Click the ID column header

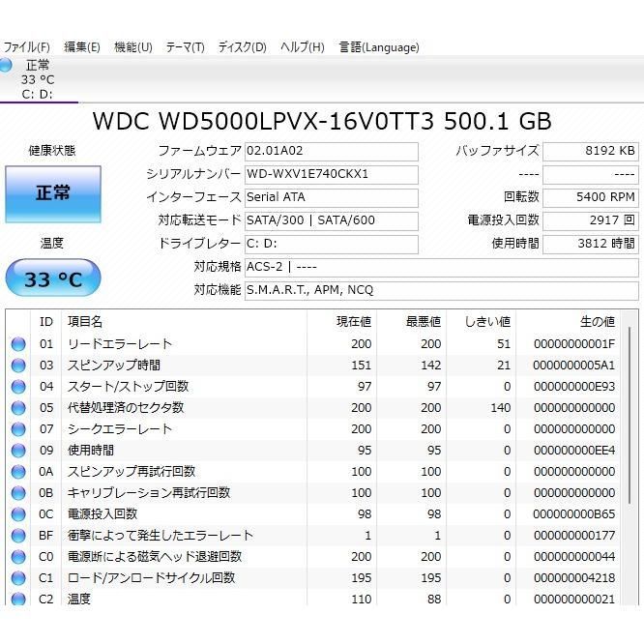coord(46,322)
